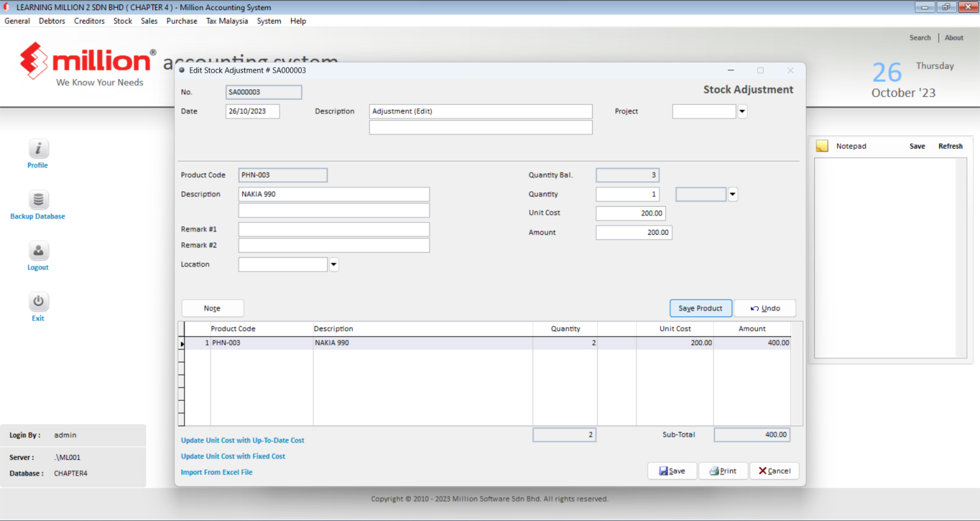980x521 pixels.
Task: Open the General menu
Action: (x=17, y=21)
